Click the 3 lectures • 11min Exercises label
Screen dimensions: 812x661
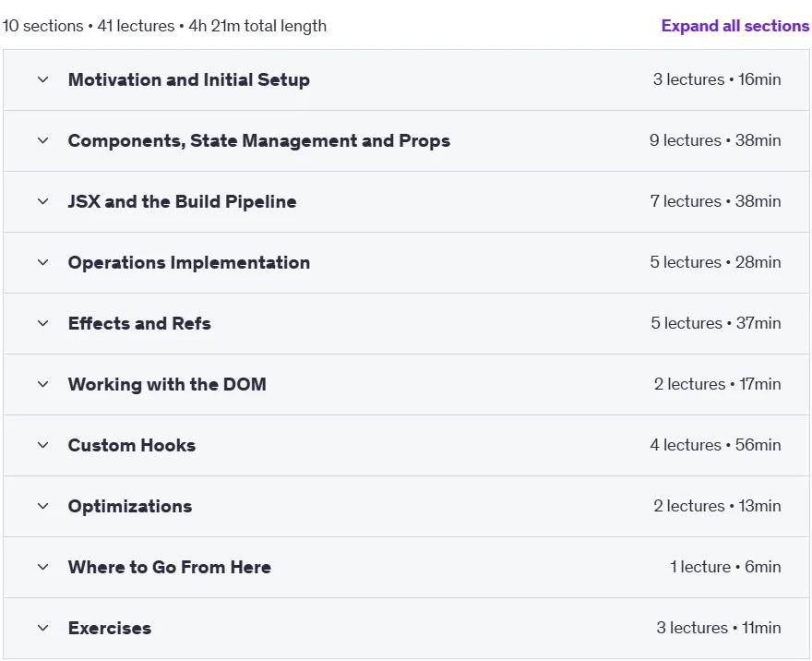tap(718, 628)
